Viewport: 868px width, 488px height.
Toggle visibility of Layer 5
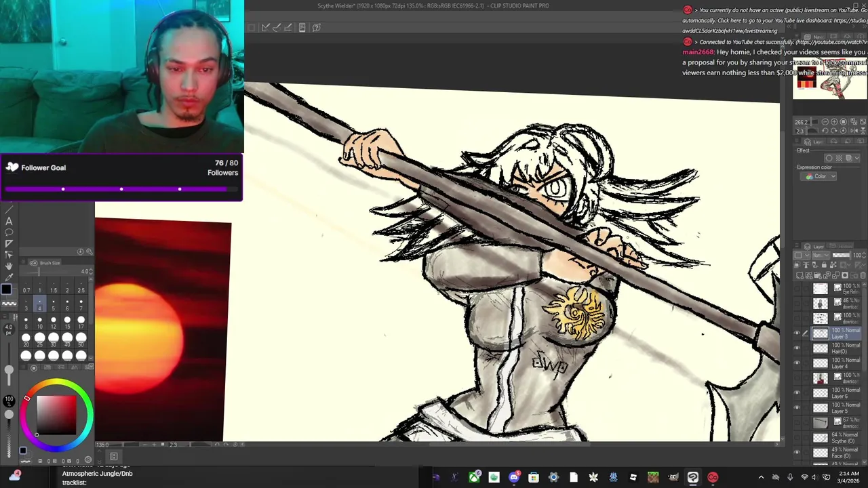(x=797, y=408)
